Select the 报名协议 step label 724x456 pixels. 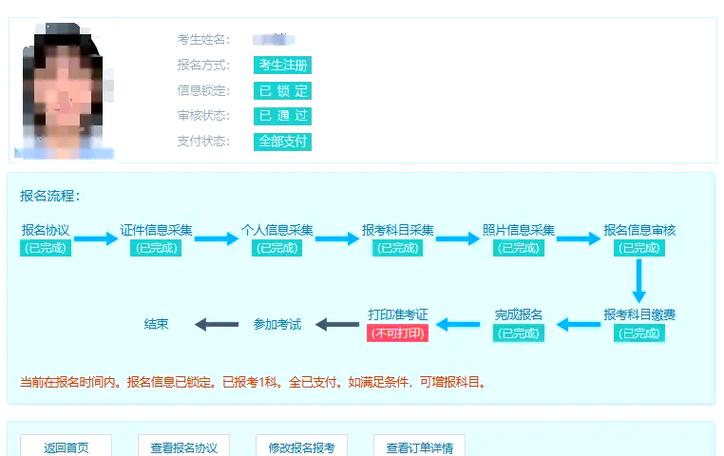coord(45,230)
